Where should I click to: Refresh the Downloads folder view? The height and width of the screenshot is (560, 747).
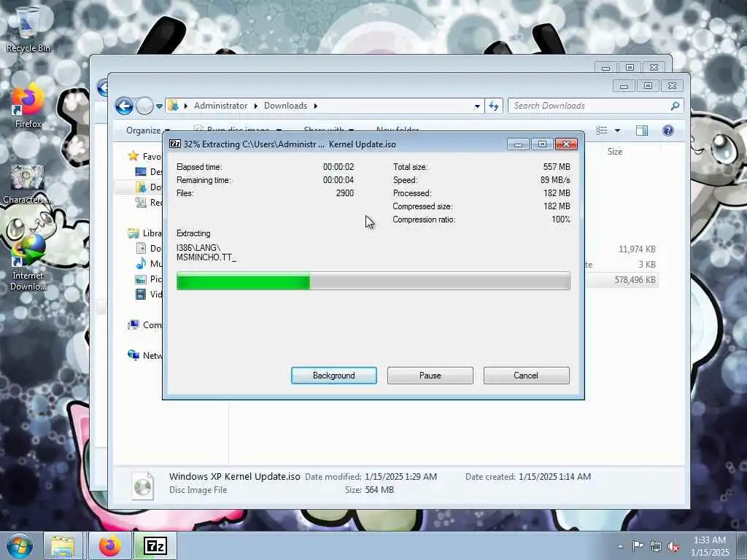tap(494, 106)
